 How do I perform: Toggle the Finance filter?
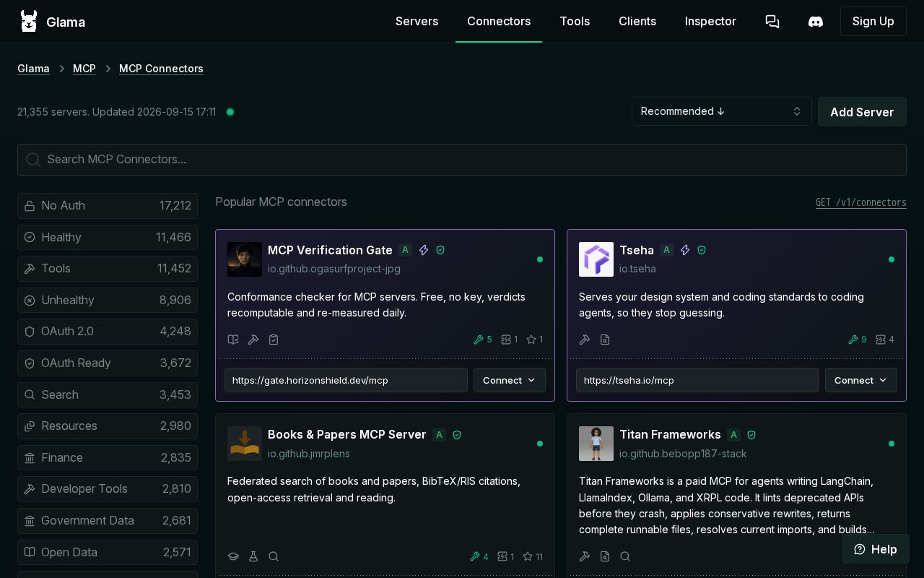click(x=108, y=457)
